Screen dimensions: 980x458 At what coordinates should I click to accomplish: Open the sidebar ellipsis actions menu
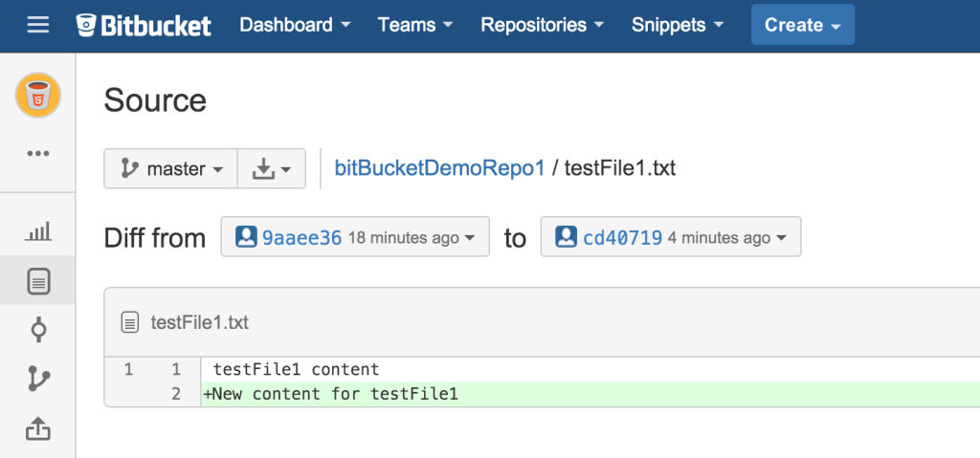(x=38, y=153)
